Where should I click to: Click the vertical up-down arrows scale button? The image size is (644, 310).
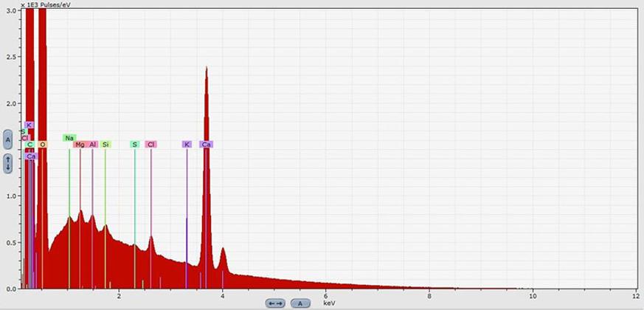point(8,164)
